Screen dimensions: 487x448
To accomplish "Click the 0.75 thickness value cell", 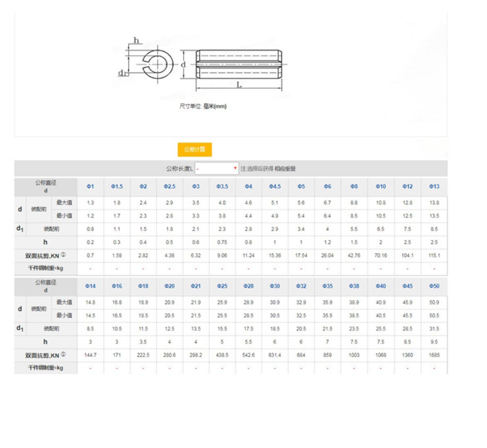I will 222,242.
